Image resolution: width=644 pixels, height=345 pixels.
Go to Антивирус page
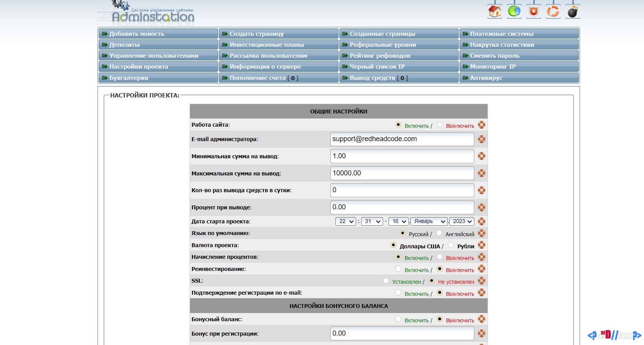[519, 78]
